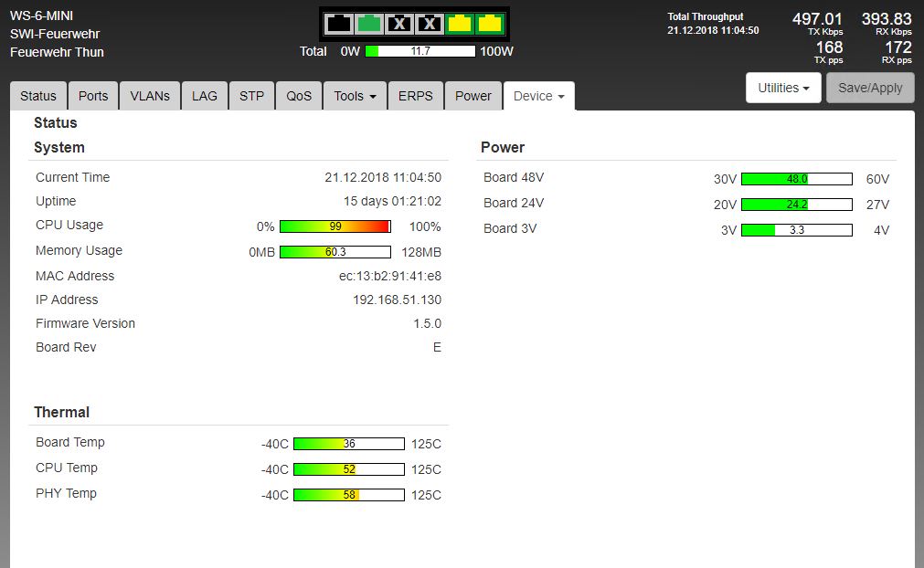
Task: Open the Tools dropdown menu
Action: 356,96
